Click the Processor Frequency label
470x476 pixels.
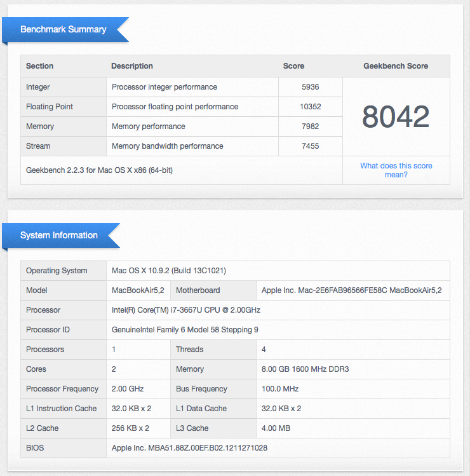point(62,389)
